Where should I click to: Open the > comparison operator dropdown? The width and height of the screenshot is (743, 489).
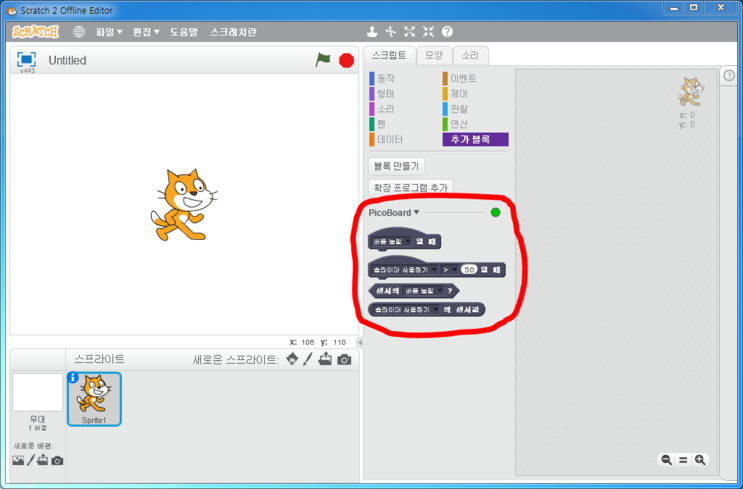pos(449,270)
